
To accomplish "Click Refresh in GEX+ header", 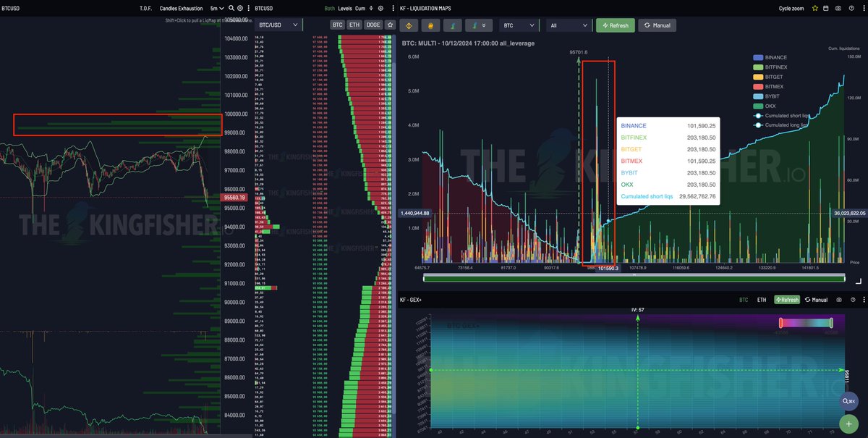I will [786, 300].
